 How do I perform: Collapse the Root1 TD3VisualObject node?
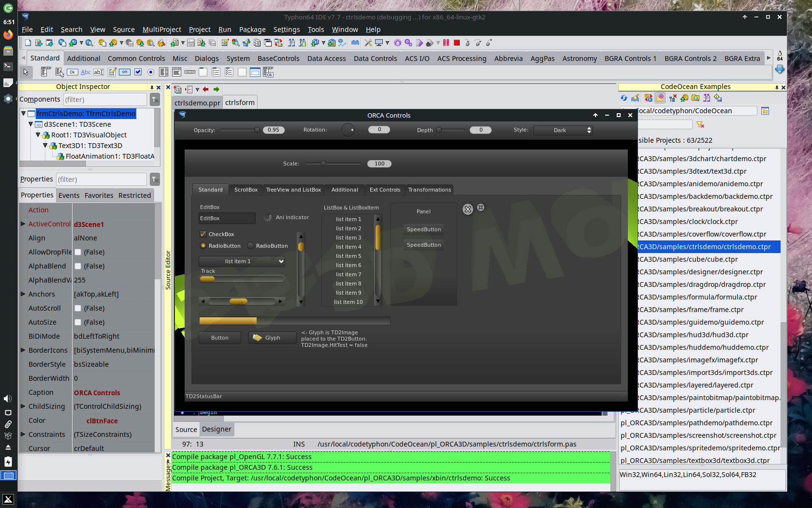38,135
